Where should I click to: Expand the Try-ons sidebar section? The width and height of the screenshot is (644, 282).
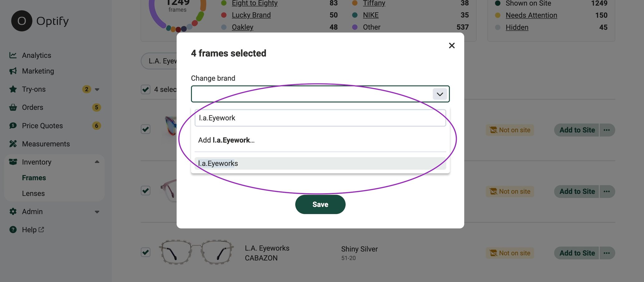click(x=97, y=89)
